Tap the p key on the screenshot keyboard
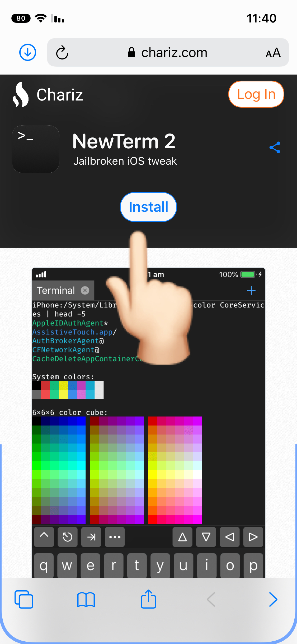Viewport: 297px width, 644px height. pos(253,565)
